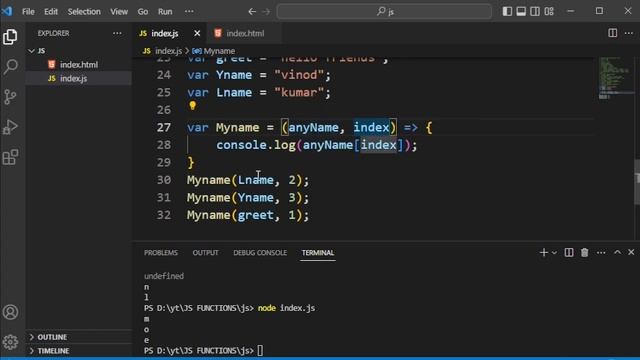Viewport: 640px width, 360px height.
Task: Select the Terminal panel tab
Action: [x=318, y=253]
